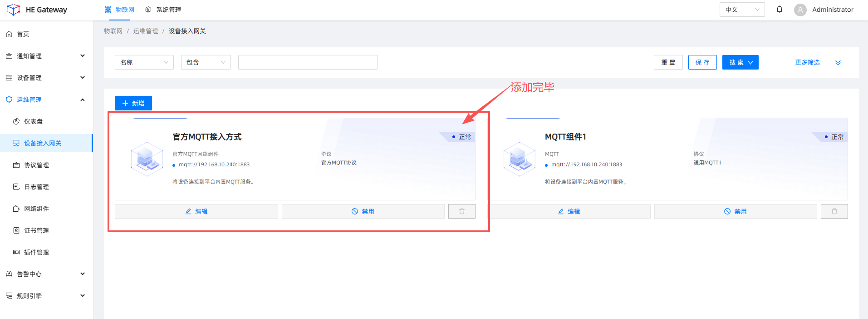Open the 官方MQTT接入方式 card

click(x=295, y=159)
